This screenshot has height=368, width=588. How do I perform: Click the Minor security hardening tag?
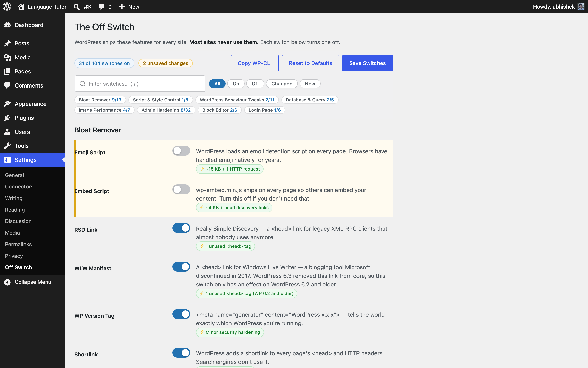(230, 332)
